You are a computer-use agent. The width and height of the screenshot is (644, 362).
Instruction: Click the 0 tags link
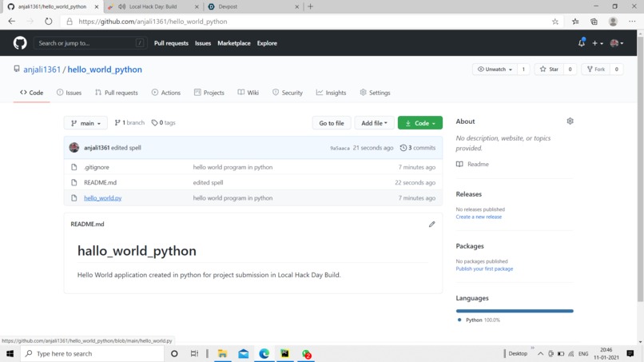pos(164,123)
